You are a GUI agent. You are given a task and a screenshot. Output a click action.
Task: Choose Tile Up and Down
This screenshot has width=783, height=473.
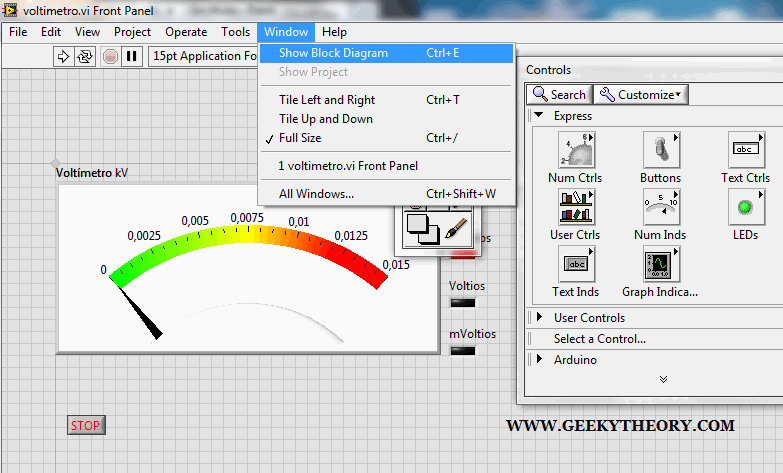pos(387,119)
